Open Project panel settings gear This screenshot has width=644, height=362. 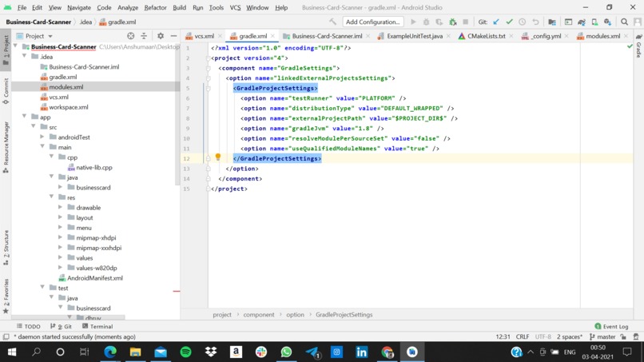pos(161,36)
